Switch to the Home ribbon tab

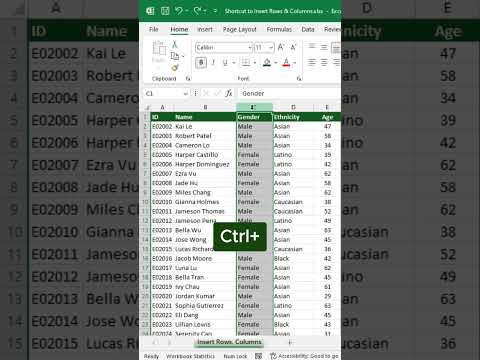(179, 29)
